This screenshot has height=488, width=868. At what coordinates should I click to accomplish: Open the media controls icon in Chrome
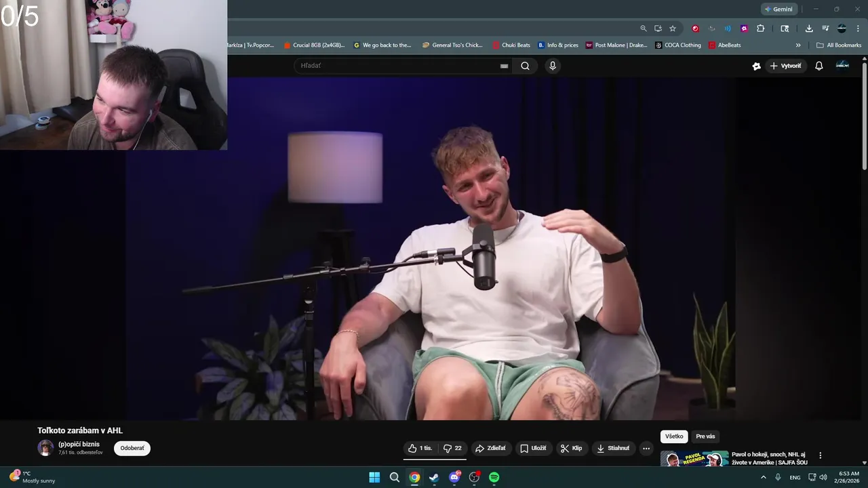(x=825, y=28)
